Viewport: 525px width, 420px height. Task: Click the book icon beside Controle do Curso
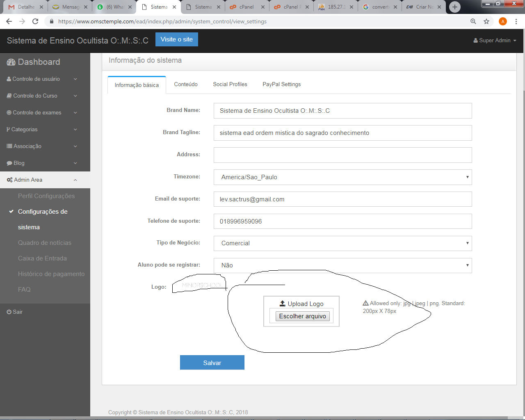point(9,96)
